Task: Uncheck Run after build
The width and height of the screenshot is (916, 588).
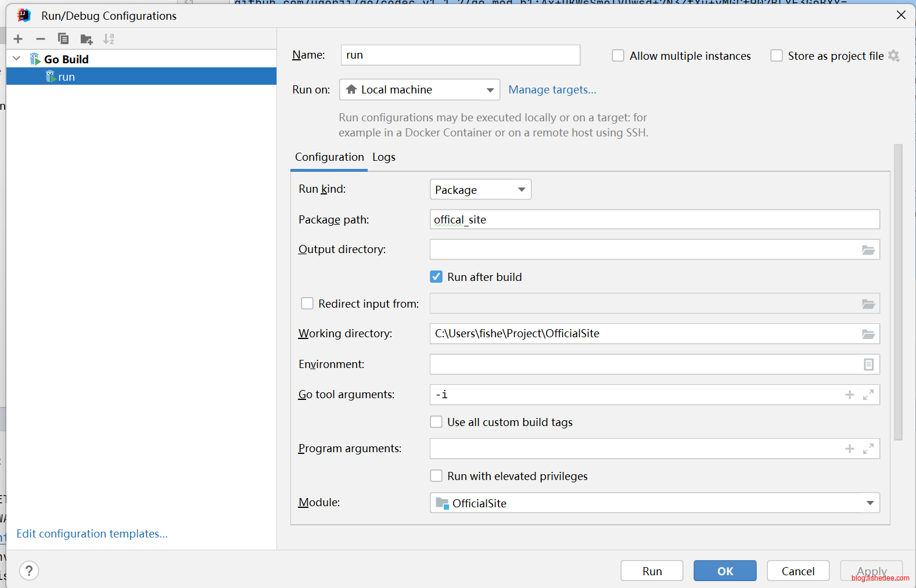Action: (436, 277)
